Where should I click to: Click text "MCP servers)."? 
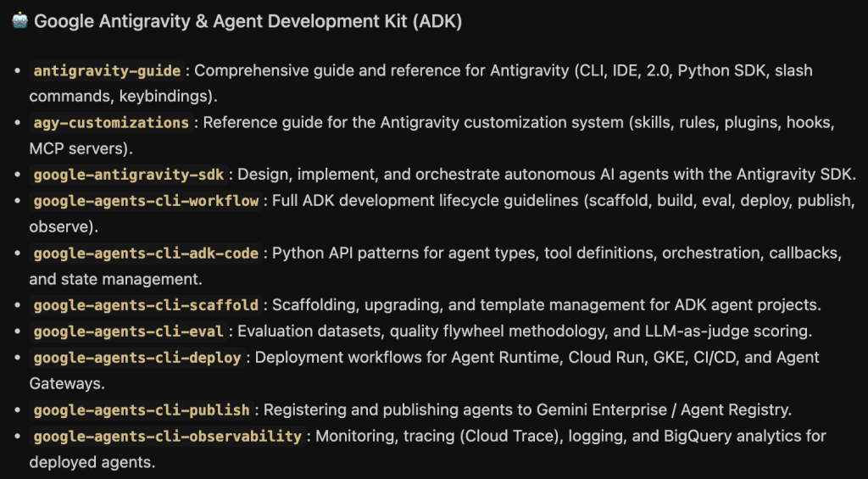pyautogui.click(x=81, y=148)
